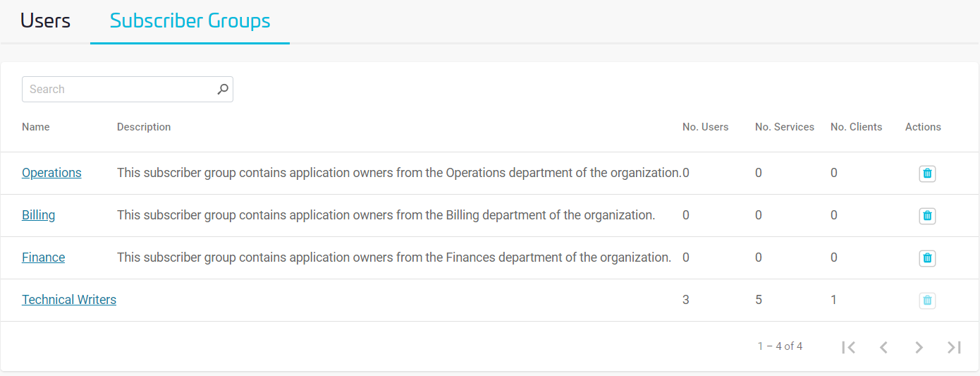Click the Name column header
Screen dimensions: 980x376
click(36, 127)
